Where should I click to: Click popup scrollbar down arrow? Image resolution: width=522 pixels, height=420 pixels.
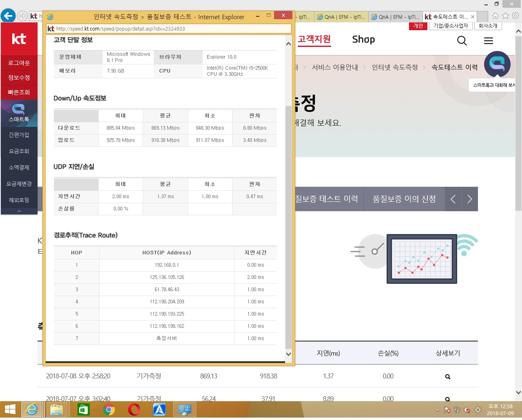[x=288, y=354]
